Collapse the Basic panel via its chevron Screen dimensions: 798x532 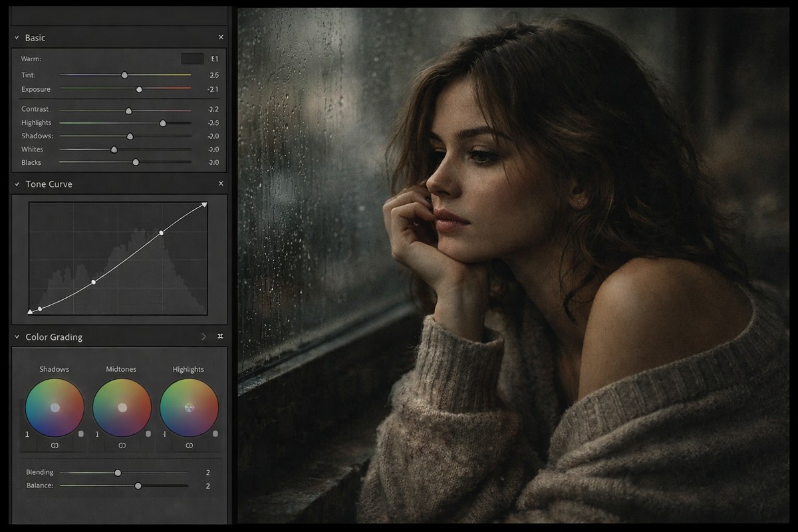(17, 38)
